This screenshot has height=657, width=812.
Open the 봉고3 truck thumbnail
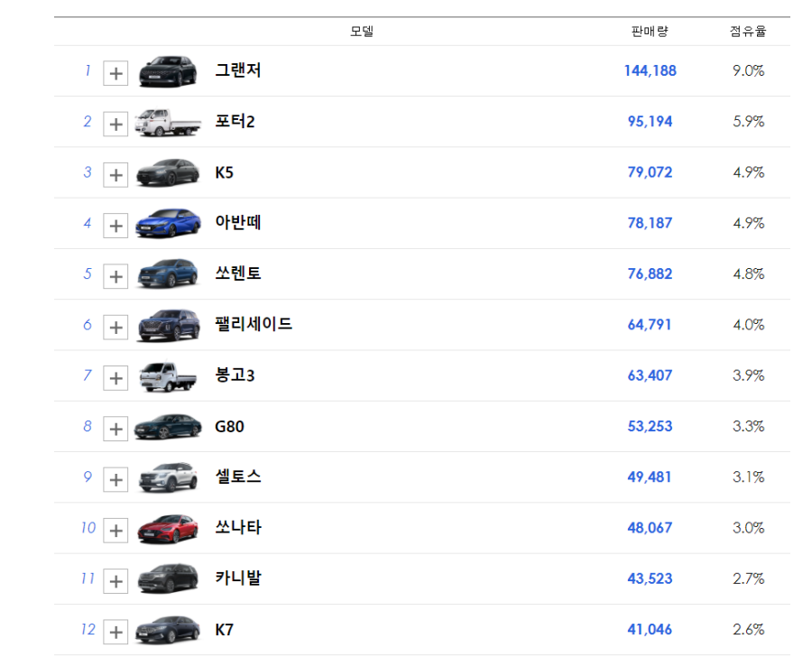pos(168,376)
